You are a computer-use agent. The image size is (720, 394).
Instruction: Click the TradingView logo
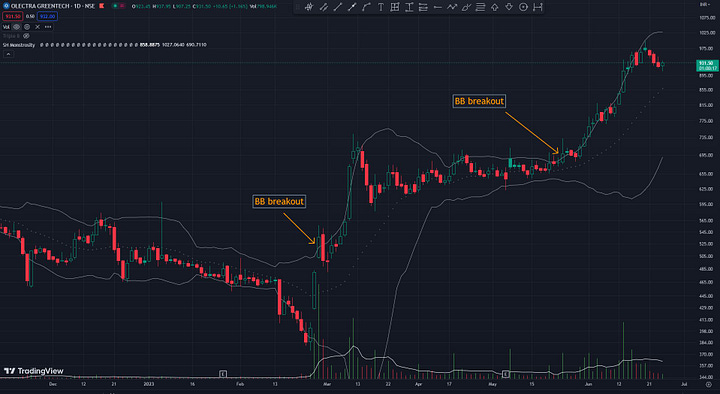34,371
